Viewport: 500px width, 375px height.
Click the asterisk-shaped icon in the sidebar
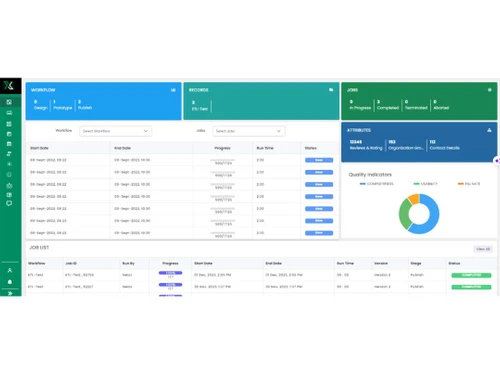coord(9,164)
